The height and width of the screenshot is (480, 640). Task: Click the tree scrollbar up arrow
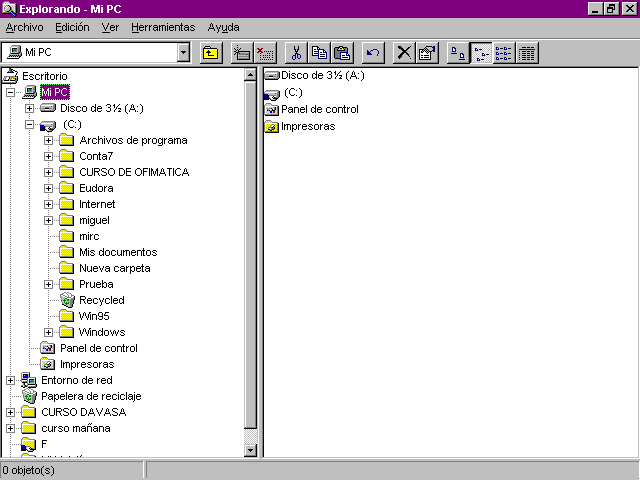pyautogui.click(x=250, y=75)
